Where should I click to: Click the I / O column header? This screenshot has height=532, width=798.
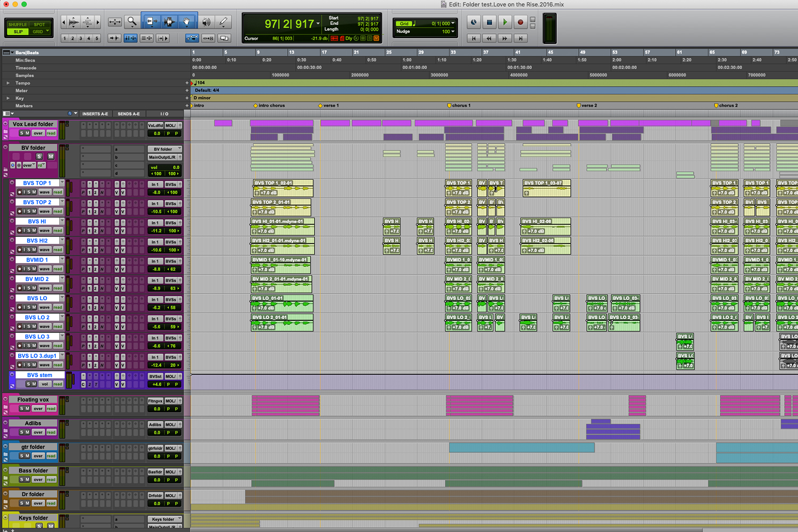tap(164, 114)
